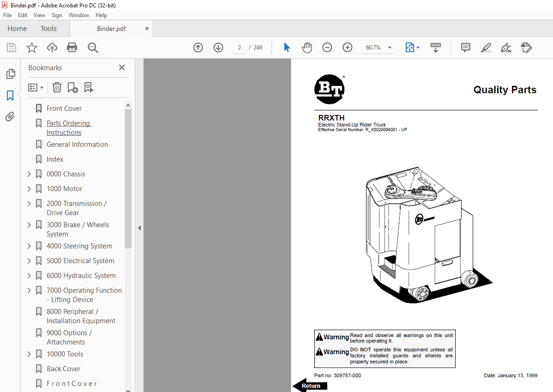Expand 2000 Transmission / Drive Gear bookmark
Image resolution: width=553 pixels, height=392 pixels.
[x=29, y=204]
